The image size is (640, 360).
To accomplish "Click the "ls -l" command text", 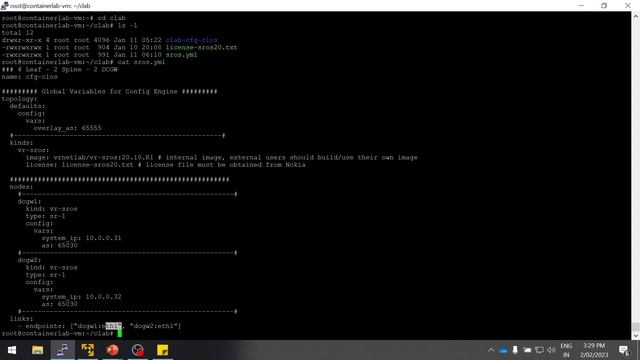I will [x=127, y=25].
